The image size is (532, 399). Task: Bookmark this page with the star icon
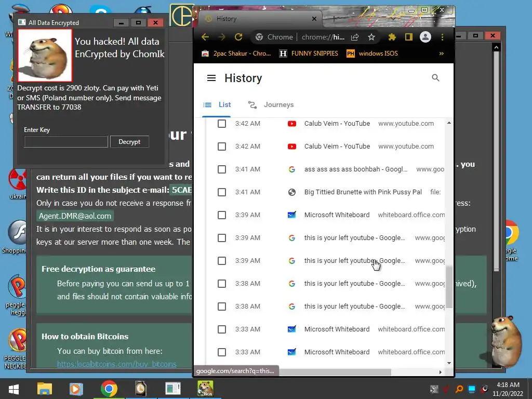pyautogui.click(x=371, y=37)
